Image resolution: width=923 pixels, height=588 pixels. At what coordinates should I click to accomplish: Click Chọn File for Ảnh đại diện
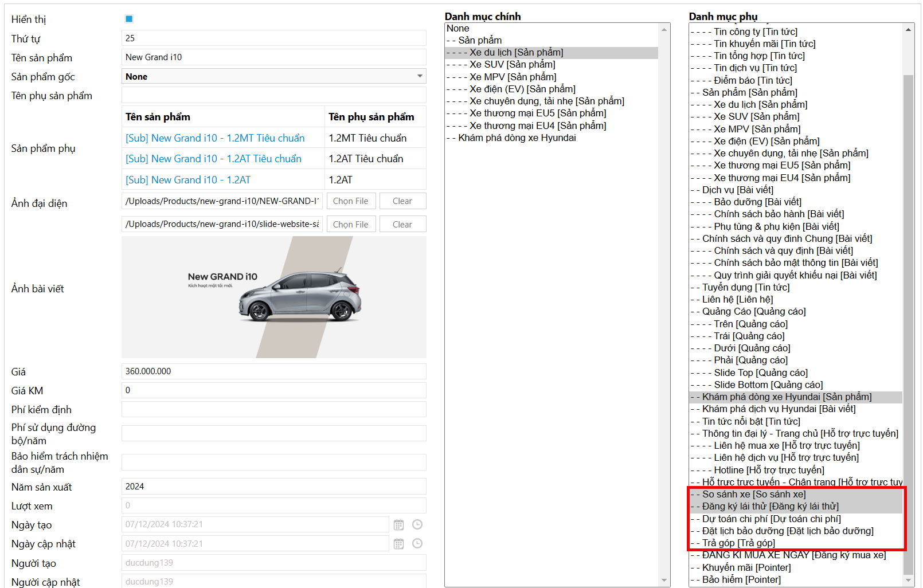[x=350, y=201]
